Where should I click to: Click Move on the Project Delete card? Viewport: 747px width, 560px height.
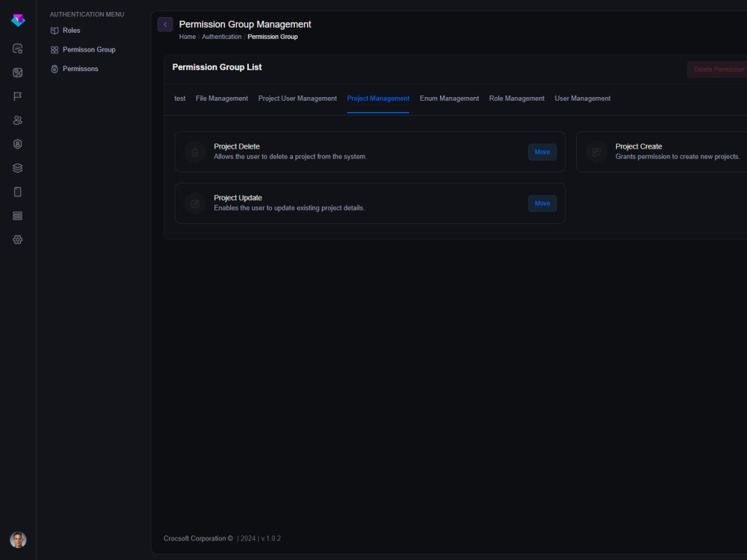pos(542,152)
